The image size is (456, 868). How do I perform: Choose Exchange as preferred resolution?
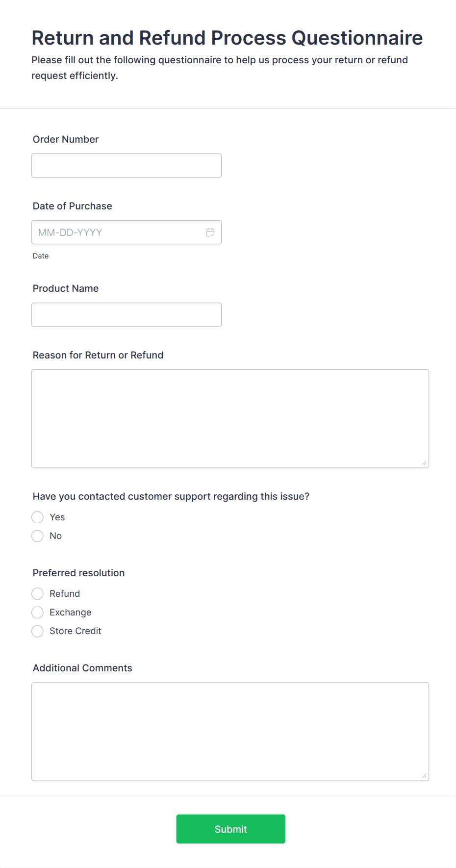coord(37,612)
